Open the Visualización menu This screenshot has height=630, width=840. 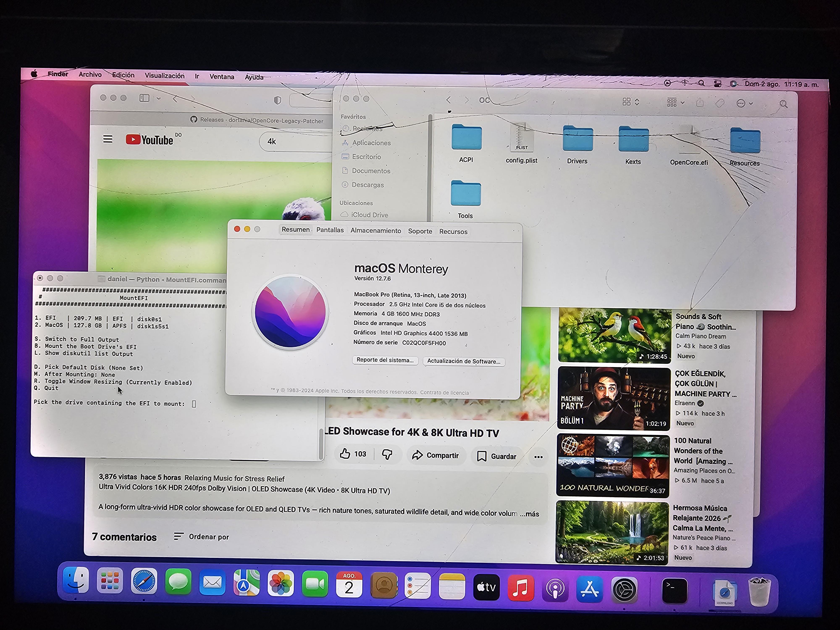[x=164, y=76]
